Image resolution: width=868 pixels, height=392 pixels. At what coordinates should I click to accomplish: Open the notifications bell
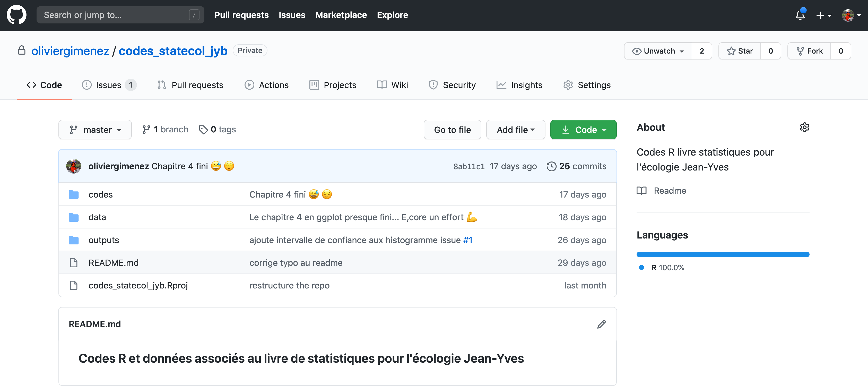(x=800, y=15)
